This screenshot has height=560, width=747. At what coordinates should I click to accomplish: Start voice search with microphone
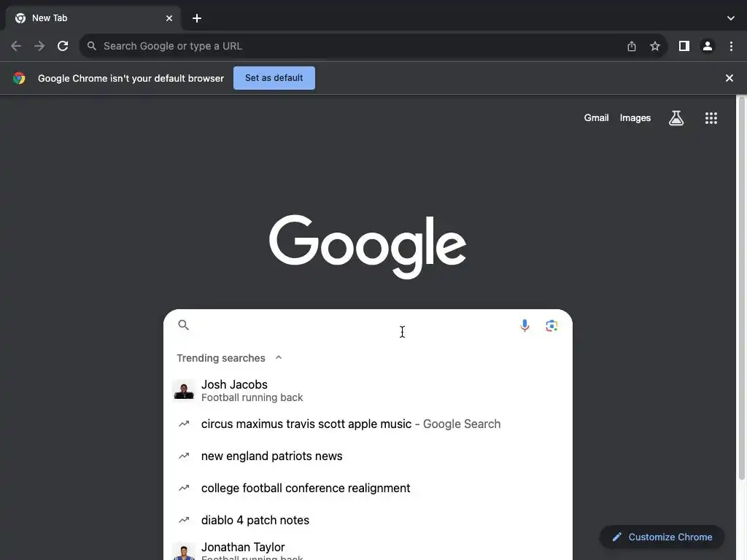tap(525, 326)
